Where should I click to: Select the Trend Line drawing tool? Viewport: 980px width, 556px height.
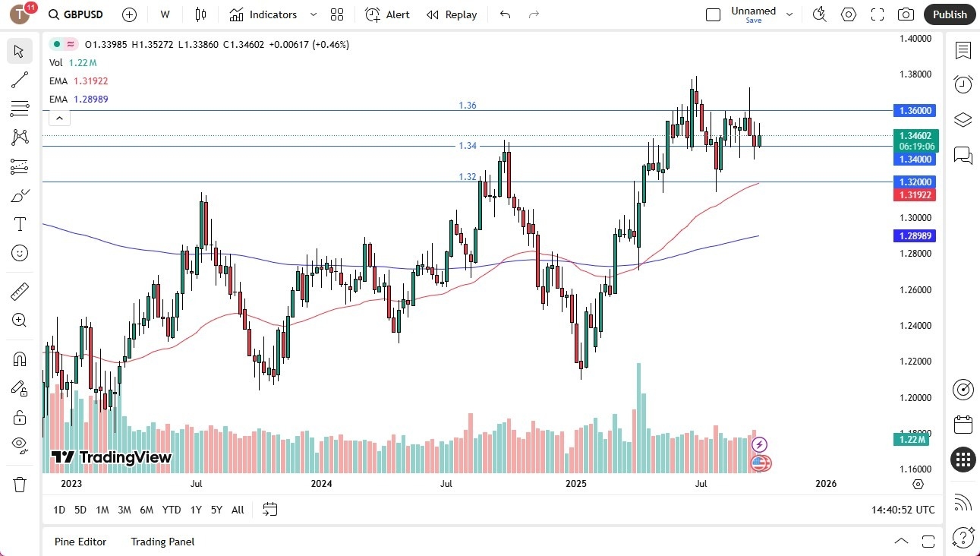[x=20, y=80]
